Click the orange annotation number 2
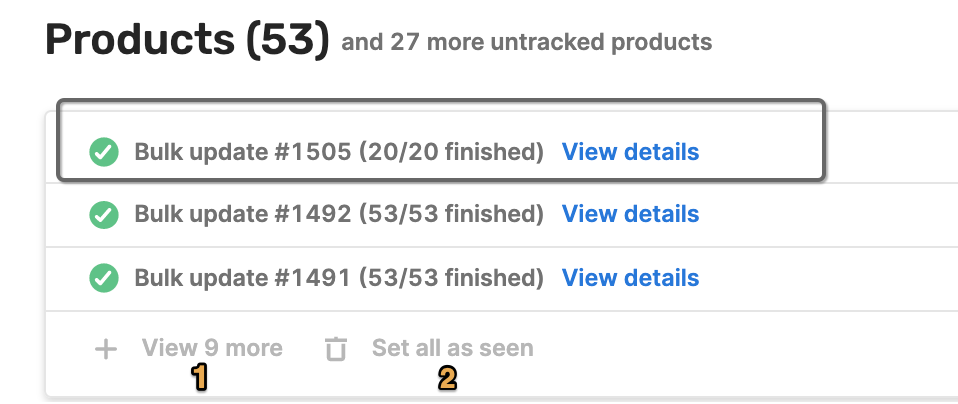 coord(447,378)
